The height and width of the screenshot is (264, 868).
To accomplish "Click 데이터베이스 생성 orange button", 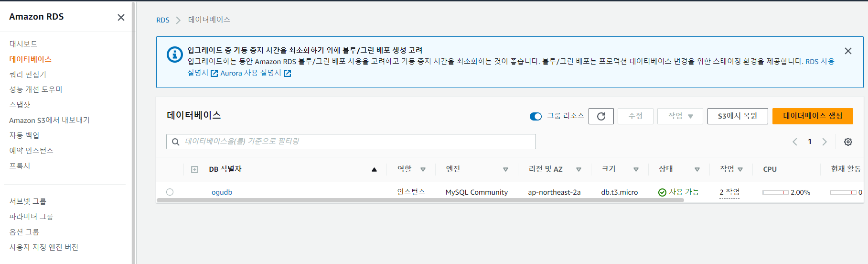I will (x=813, y=116).
